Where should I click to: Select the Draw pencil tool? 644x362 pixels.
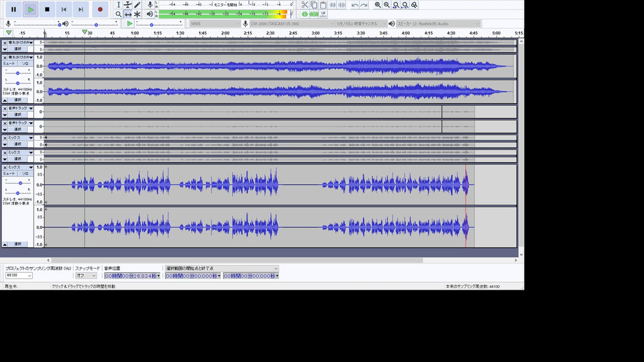(x=137, y=5)
